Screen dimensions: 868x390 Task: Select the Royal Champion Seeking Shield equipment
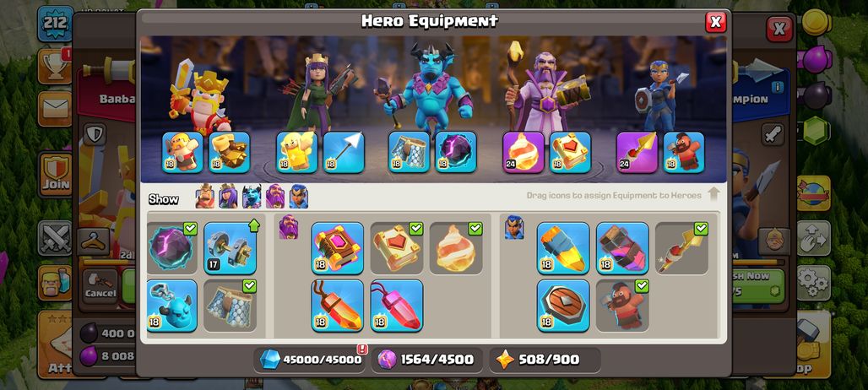pyautogui.click(x=563, y=306)
